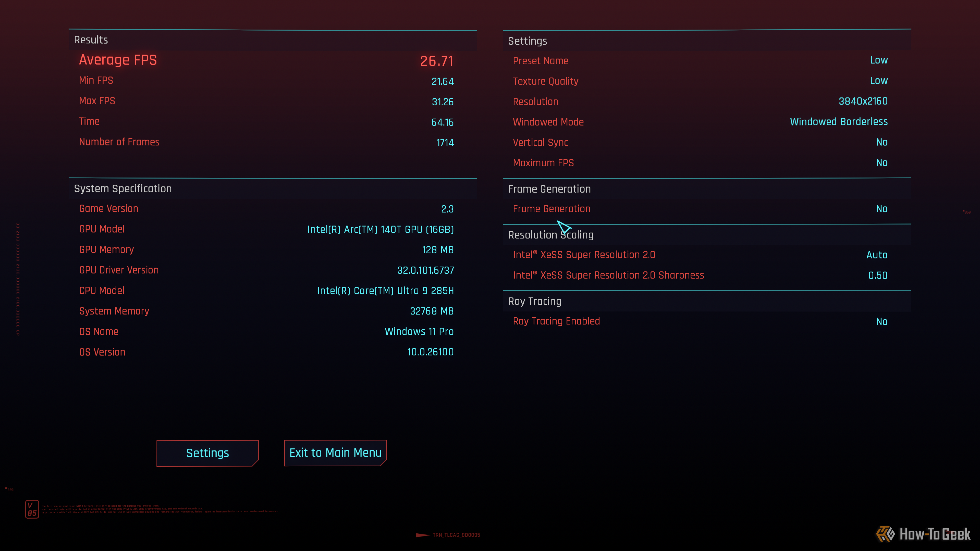Image resolution: width=980 pixels, height=551 pixels.
Task: Exit to Main Menu
Action: (335, 453)
